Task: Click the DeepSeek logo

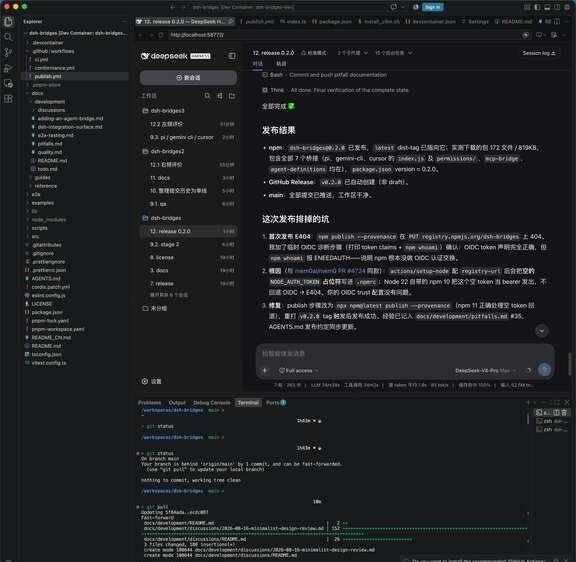Action: pyautogui.click(x=176, y=56)
